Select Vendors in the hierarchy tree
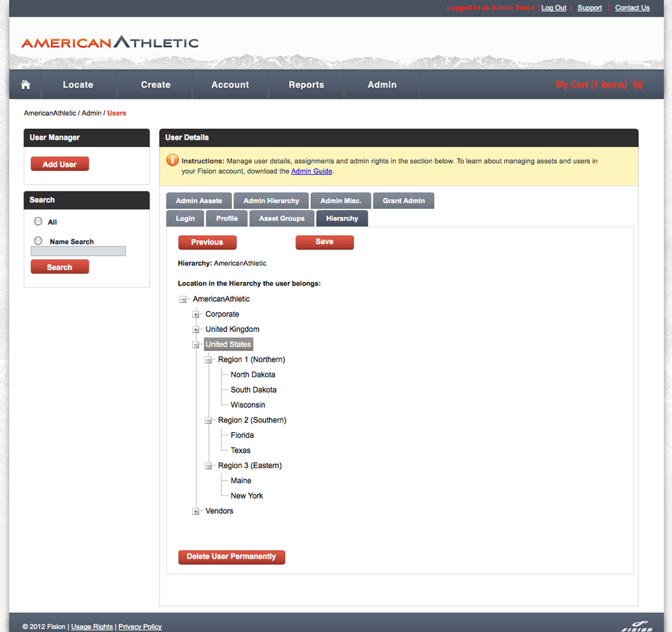Image resolution: width=672 pixels, height=632 pixels. point(219,511)
